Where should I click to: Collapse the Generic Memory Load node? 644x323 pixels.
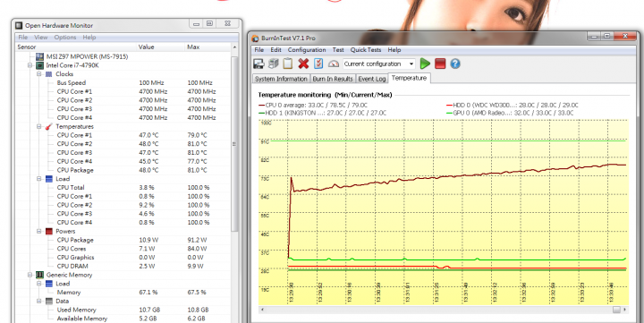(x=39, y=284)
